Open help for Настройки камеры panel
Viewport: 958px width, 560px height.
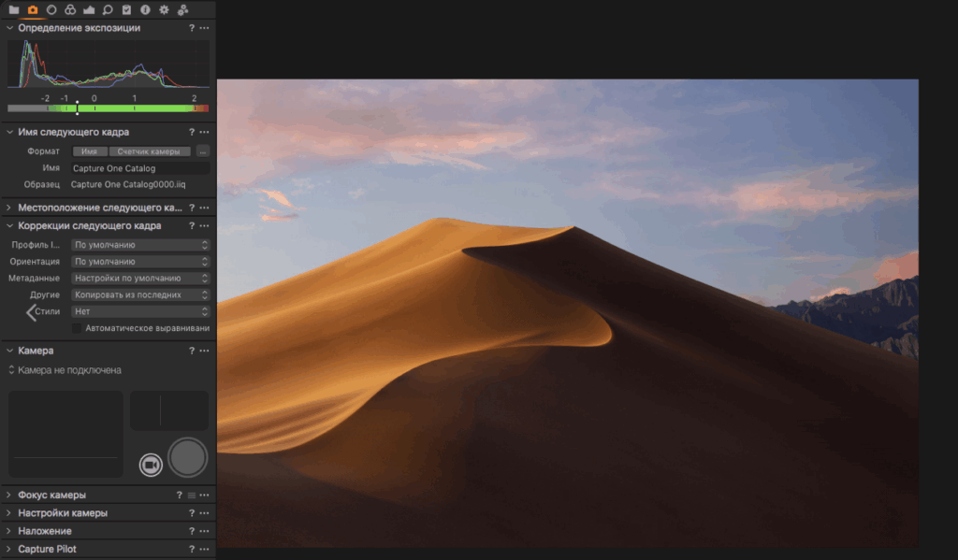191,513
